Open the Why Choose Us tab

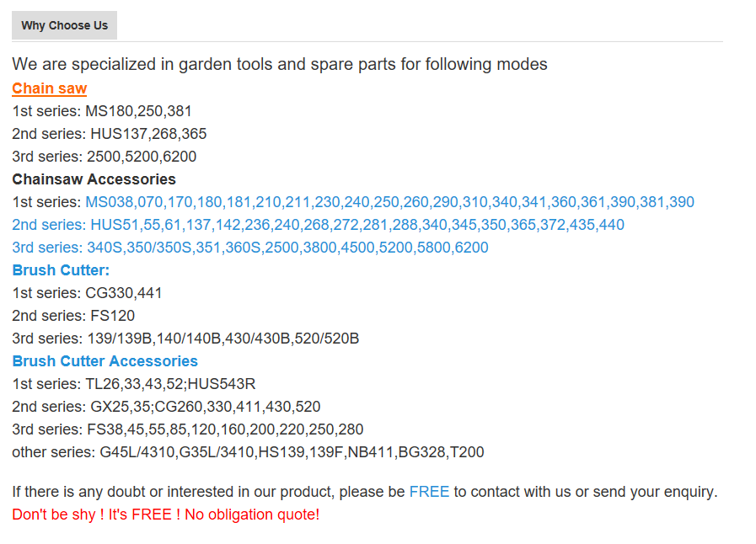pyautogui.click(x=64, y=25)
